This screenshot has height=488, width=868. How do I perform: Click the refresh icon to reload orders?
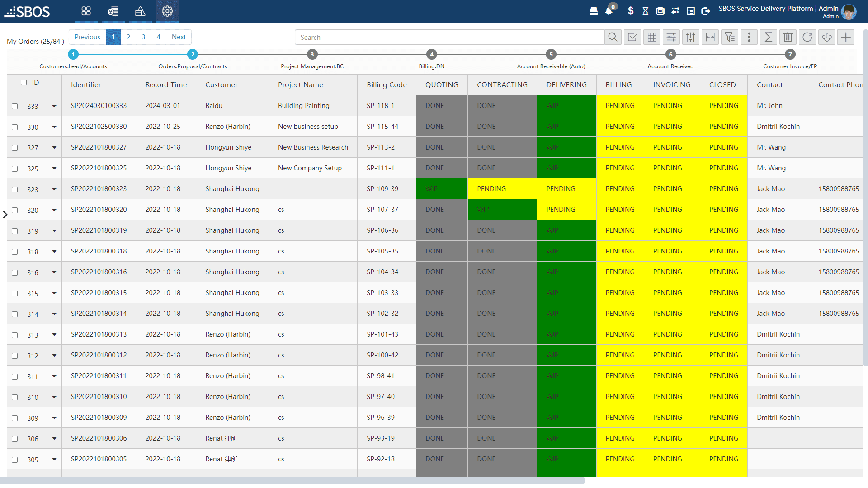pos(807,37)
